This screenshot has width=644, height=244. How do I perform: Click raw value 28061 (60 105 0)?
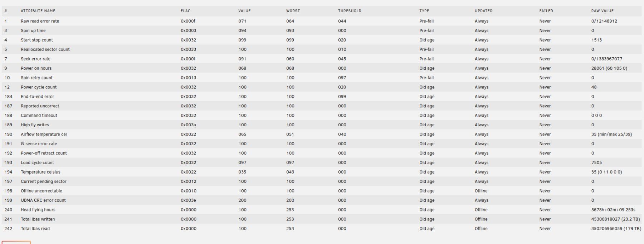(x=609, y=68)
